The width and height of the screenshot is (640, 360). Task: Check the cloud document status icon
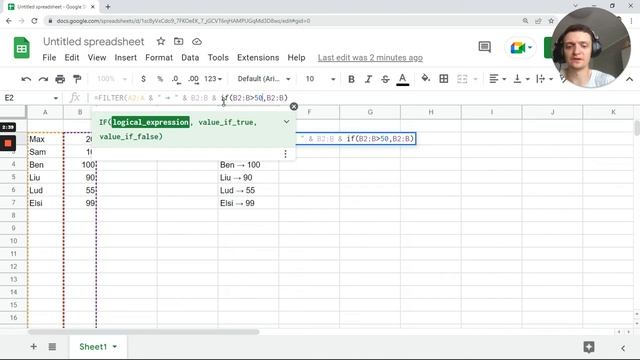pos(197,42)
